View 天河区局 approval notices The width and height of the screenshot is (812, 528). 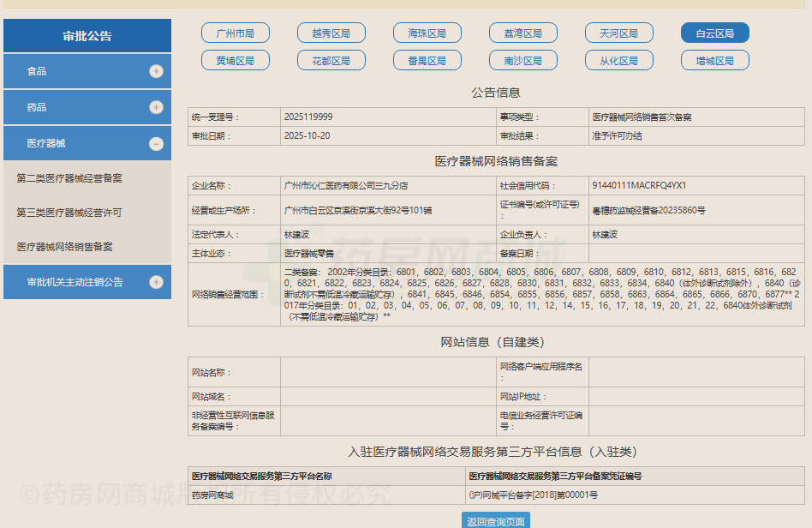(619, 33)
